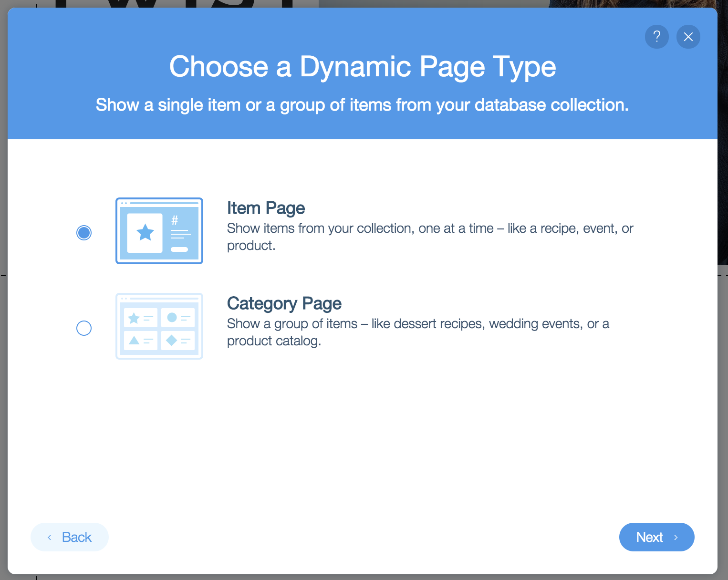Click the "Item Page" heading text

266,208
